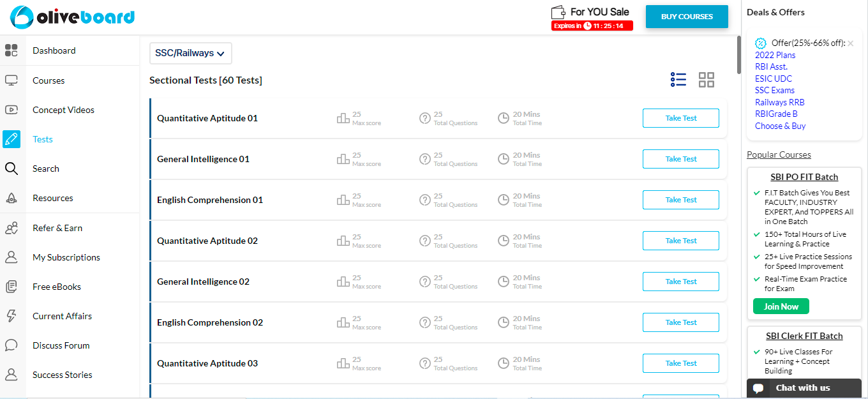Image resolution: width=868 pixels, height=399 pixels.
Task: Take the Quantitative Aptitude 02 test
Action: (x=681, y=241)
